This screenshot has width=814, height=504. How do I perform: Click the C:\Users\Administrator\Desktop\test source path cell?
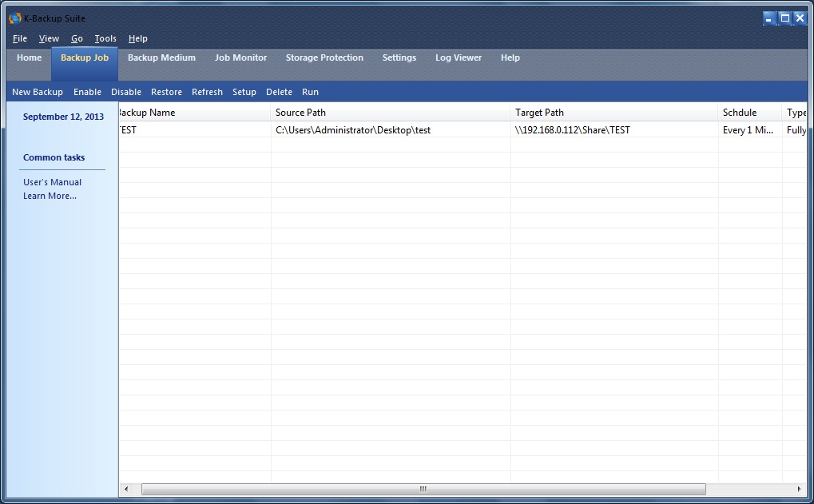click(391, 129)
